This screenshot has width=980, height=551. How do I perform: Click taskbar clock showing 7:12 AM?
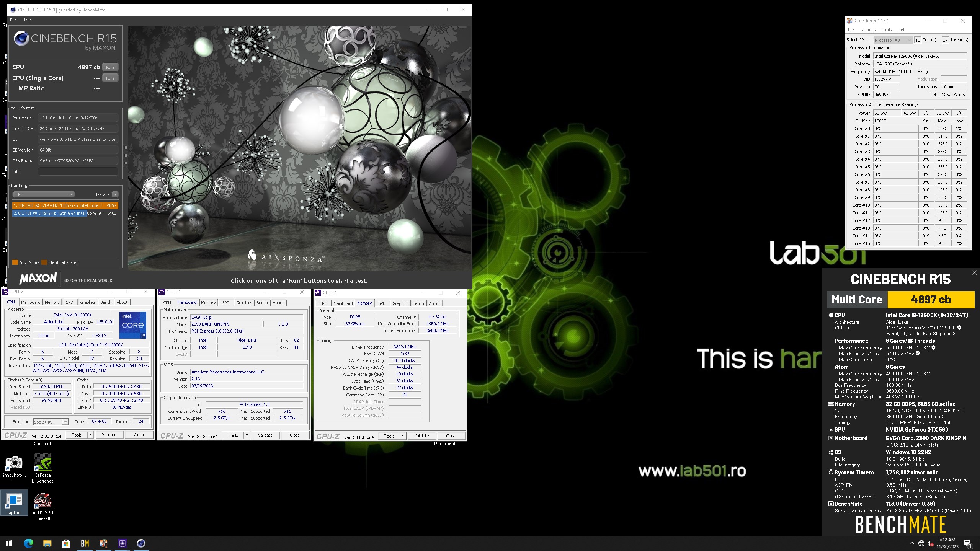point(947,543)
